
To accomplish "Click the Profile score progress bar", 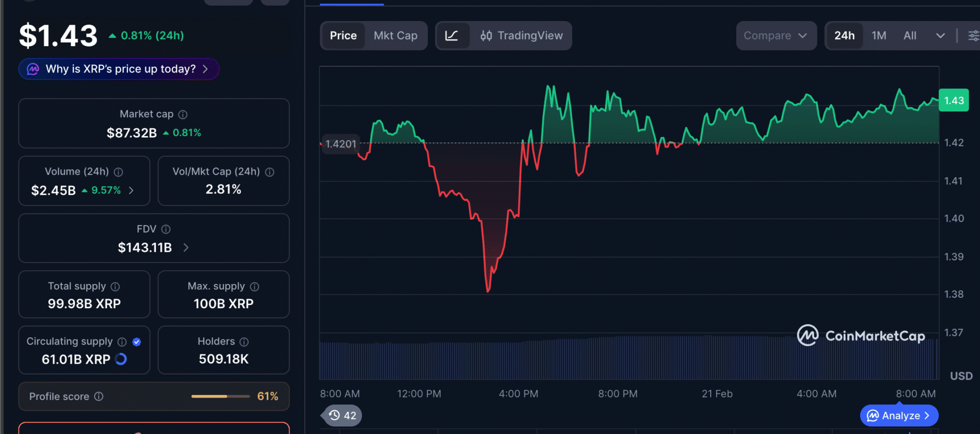I will click(x=220, y=397).
